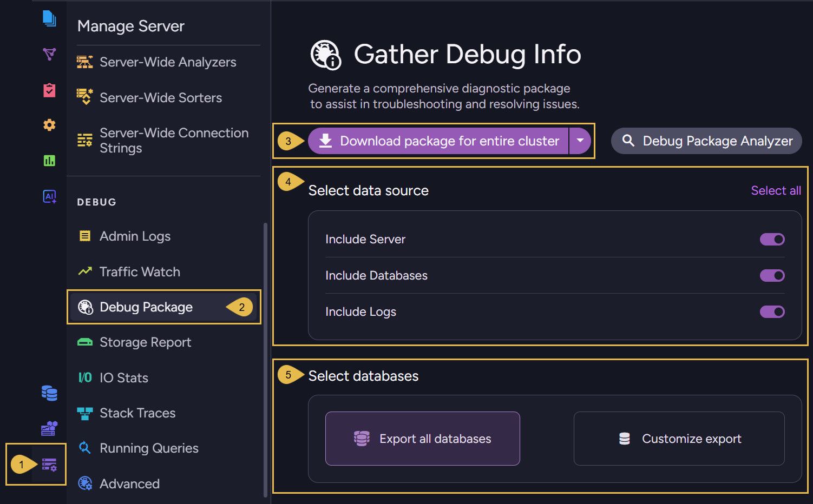813x504 pixels.
Task: Click the Storage Report drive icon
Action: tap(85, 342)
